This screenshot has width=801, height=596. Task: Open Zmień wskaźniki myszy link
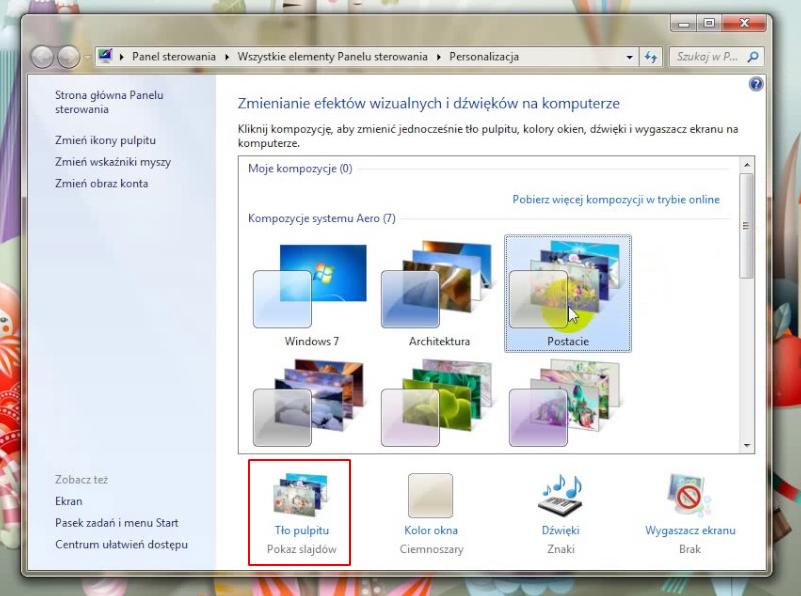coord(113,162)
